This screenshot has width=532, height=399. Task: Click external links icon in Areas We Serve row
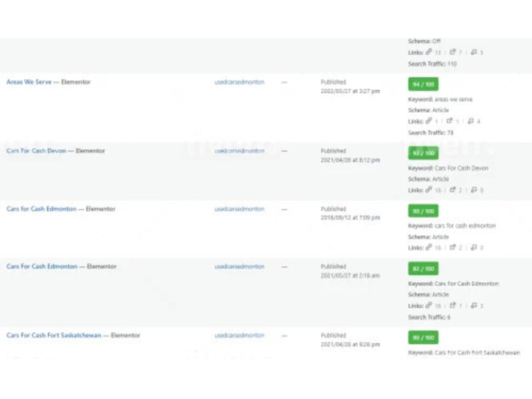[x=450, y=121]
